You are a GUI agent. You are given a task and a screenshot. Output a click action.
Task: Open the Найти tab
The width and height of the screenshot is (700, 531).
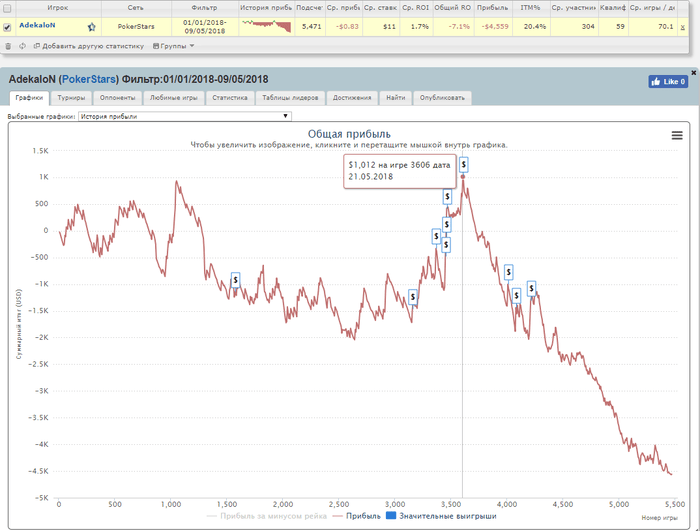point(396,98)
